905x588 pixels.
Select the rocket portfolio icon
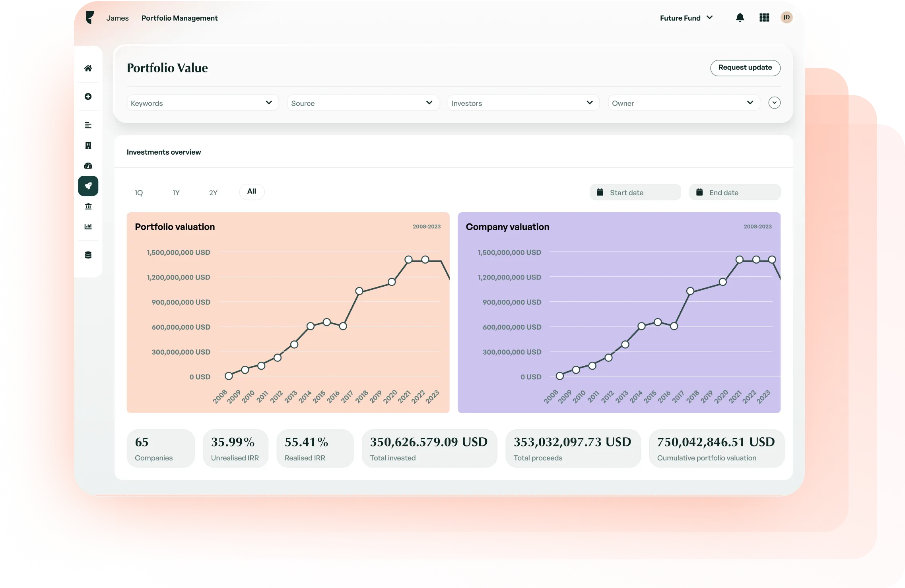pos(88,186)
